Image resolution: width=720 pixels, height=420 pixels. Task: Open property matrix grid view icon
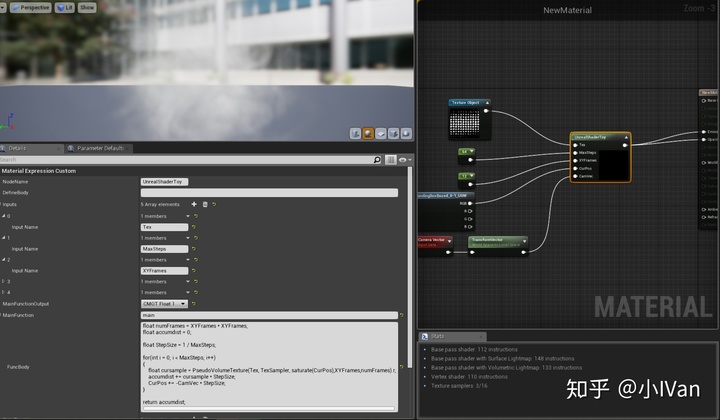click(x=390, y=160)
